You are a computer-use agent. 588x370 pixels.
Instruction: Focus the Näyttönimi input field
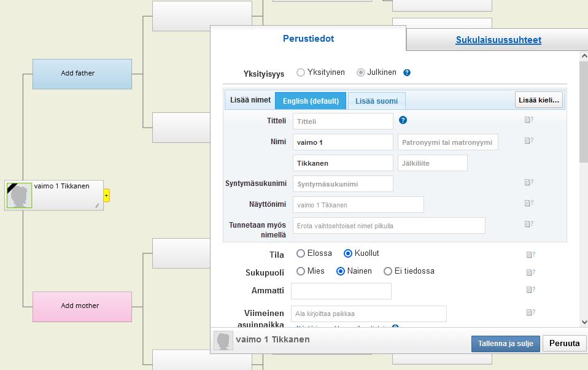[358, 205]
